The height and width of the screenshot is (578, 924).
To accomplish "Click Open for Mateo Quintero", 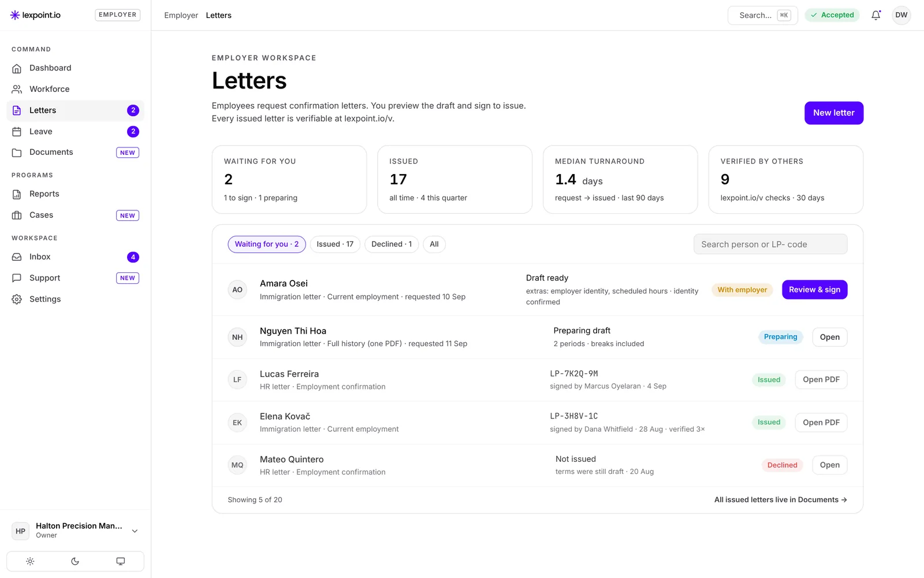I will 829,465.
